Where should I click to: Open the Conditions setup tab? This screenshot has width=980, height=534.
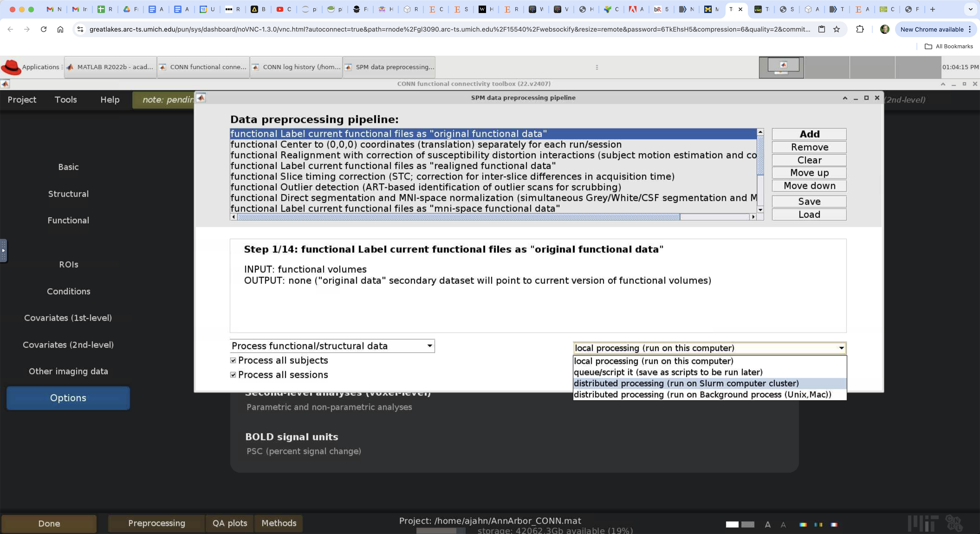pyautogui.click(x=68, y=292)
